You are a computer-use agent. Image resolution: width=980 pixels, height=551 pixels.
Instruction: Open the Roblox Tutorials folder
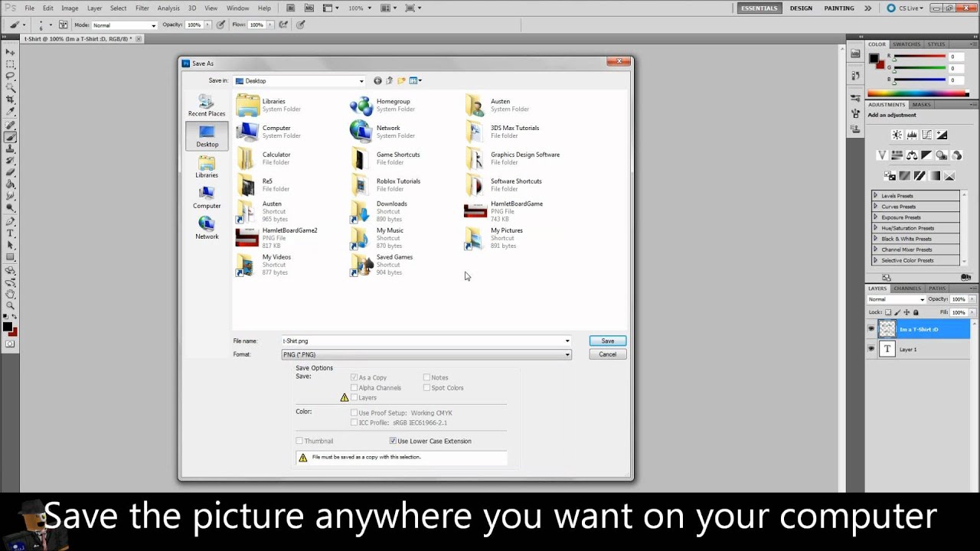point(386,184)
